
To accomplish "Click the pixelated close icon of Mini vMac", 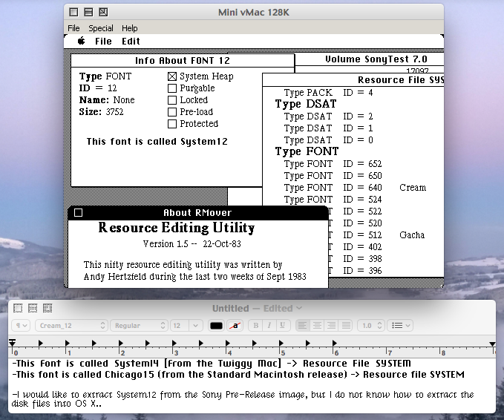I will [73, 12].
